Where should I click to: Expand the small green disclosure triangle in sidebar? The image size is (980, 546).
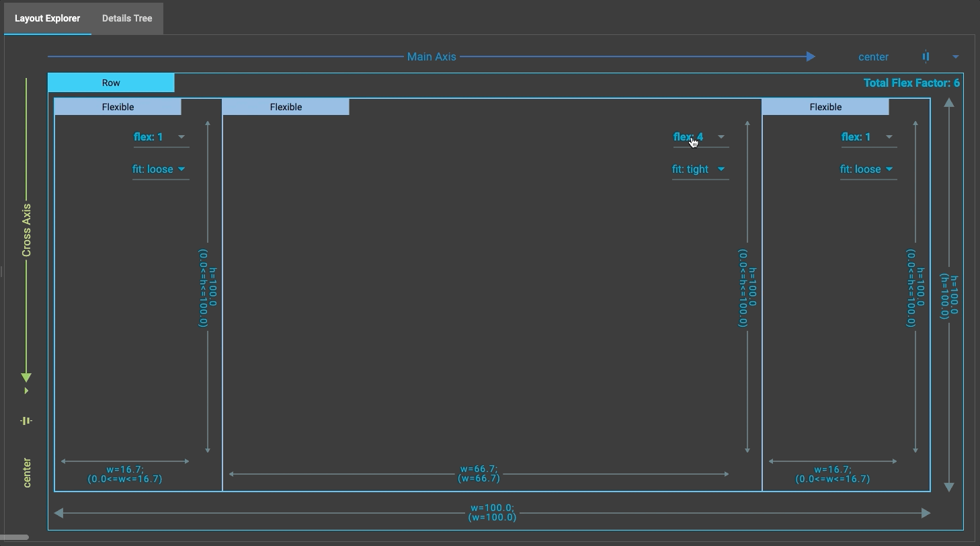(x=26, y=389)
